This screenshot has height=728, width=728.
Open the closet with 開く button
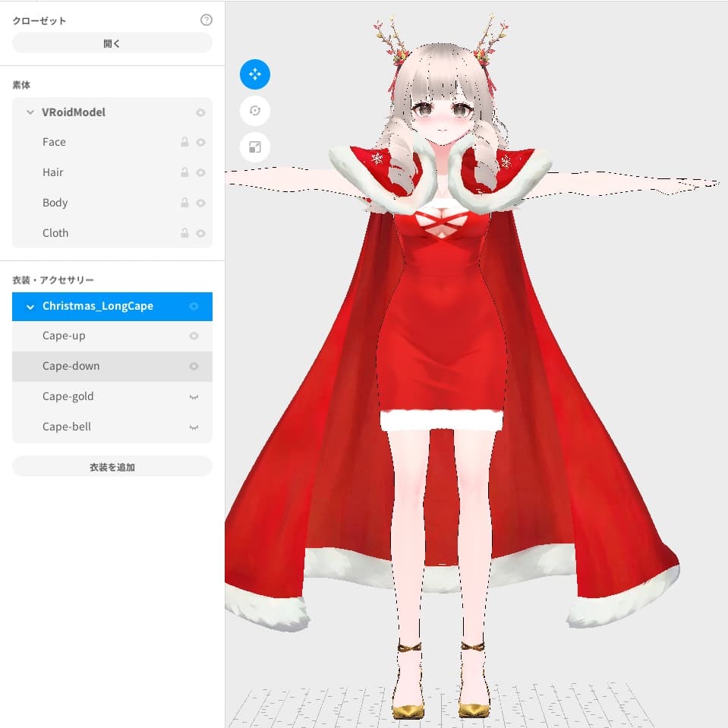[112, 43]
